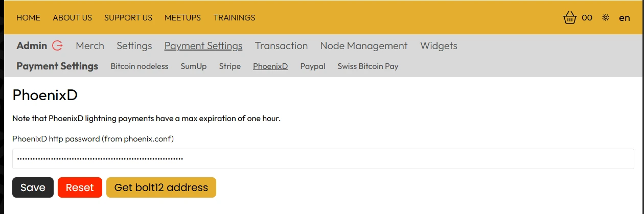Go to the HOME page
Screen dimensions: 644x214
[x=28, y=18]
